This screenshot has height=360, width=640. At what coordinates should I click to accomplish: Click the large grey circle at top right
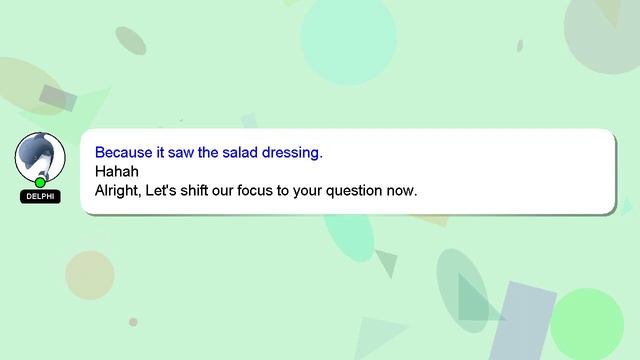pos(604,35)
